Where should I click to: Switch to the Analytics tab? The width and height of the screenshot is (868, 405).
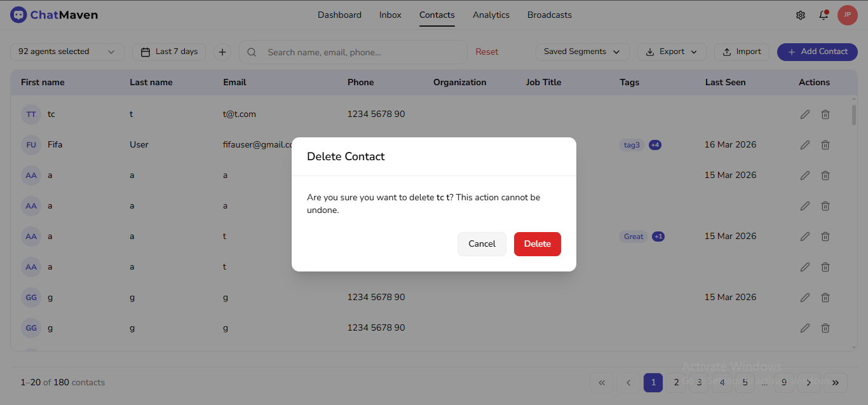491,15
